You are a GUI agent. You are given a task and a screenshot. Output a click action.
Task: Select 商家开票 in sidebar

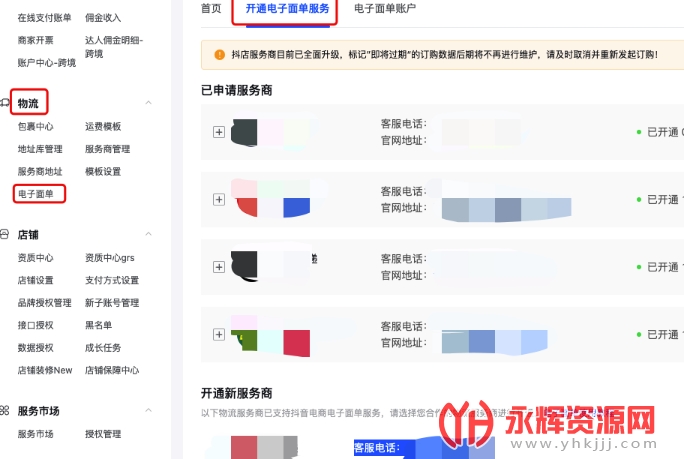[x=35, y=40]
